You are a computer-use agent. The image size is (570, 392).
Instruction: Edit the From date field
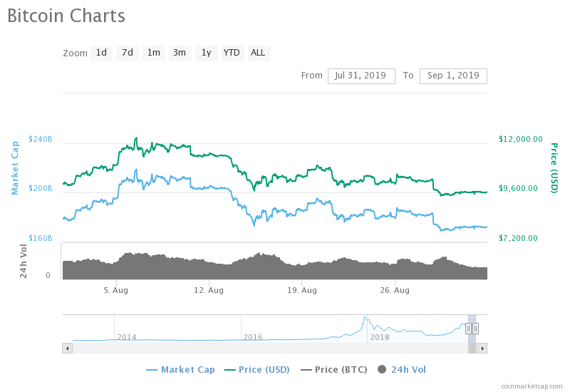tap(361, 76)
